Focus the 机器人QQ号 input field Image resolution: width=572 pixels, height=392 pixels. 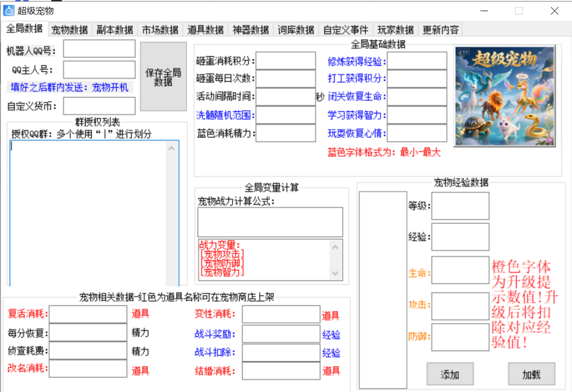pyautogui.click(x=99, y=49)
